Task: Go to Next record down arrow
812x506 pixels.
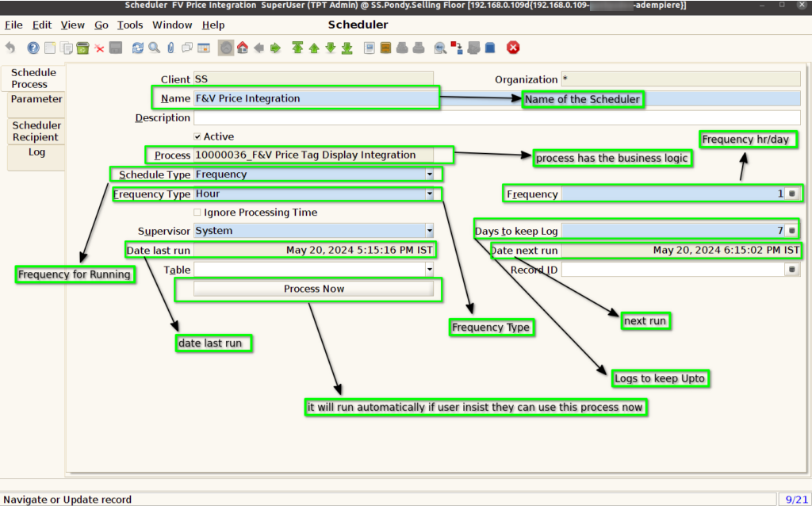Action: (331, 48)
